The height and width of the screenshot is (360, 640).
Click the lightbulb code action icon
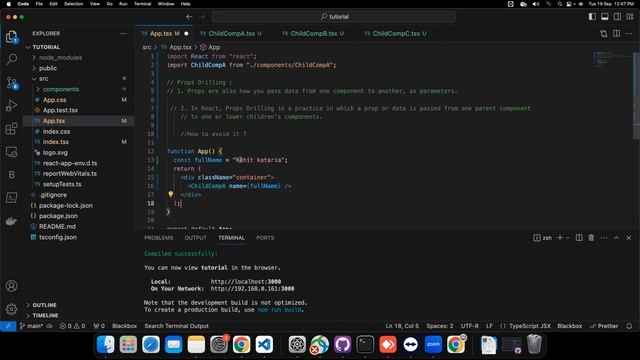coord(171,195)
